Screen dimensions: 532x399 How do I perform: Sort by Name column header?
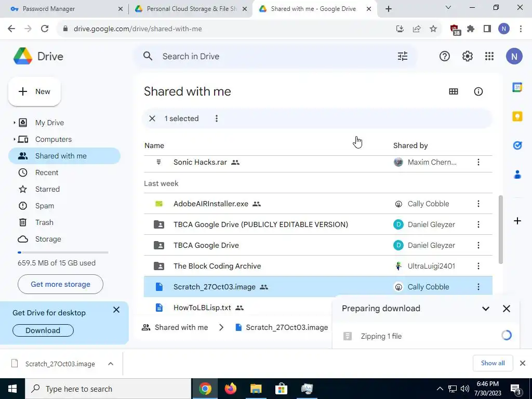click(x=154, y=145)
